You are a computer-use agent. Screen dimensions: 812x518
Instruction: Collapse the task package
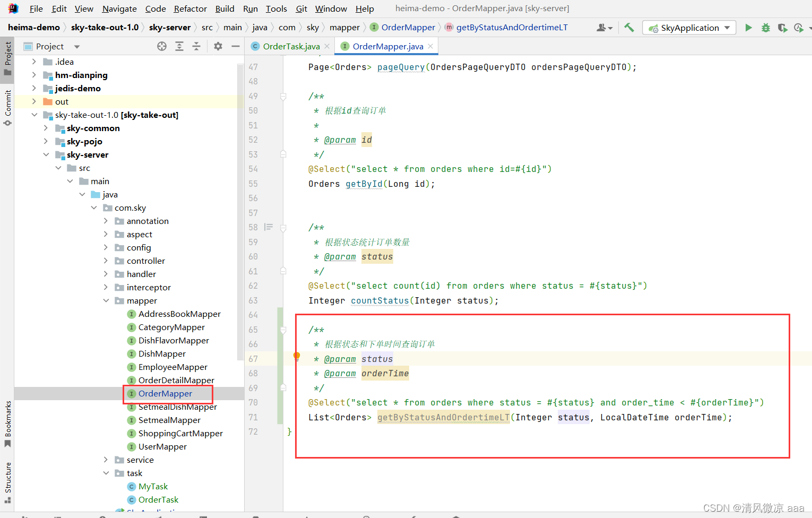pos(106,473)
